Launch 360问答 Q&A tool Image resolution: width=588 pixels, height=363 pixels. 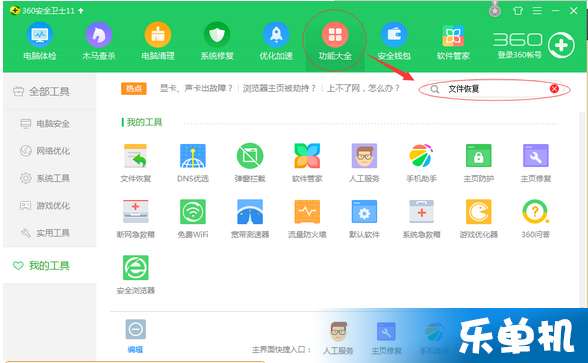coord(536,212)
